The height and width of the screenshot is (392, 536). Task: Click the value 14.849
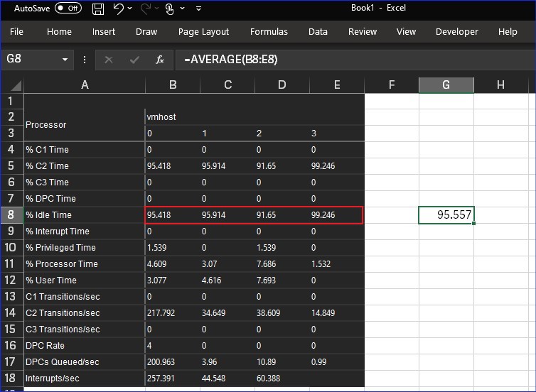coord(323,312)
